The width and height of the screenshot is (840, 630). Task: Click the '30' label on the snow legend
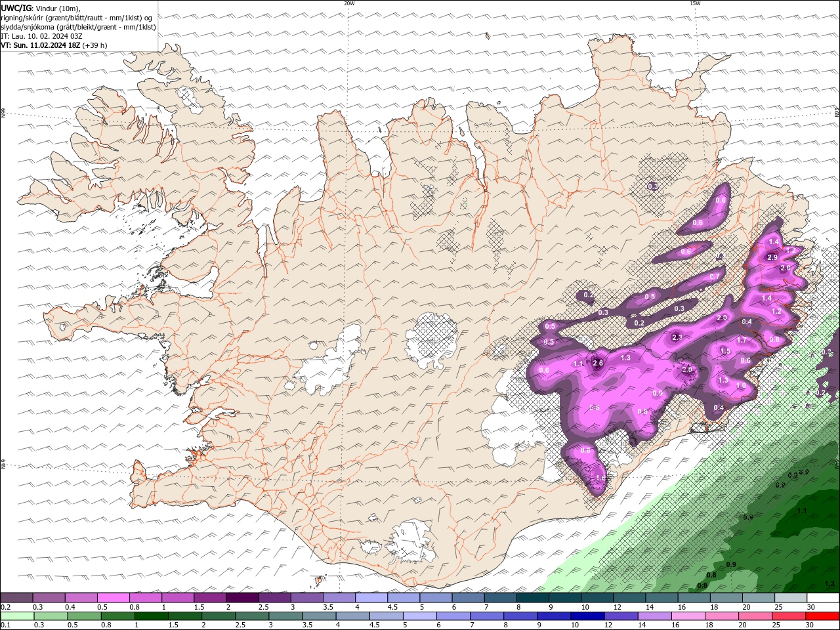tap(811, 607)
